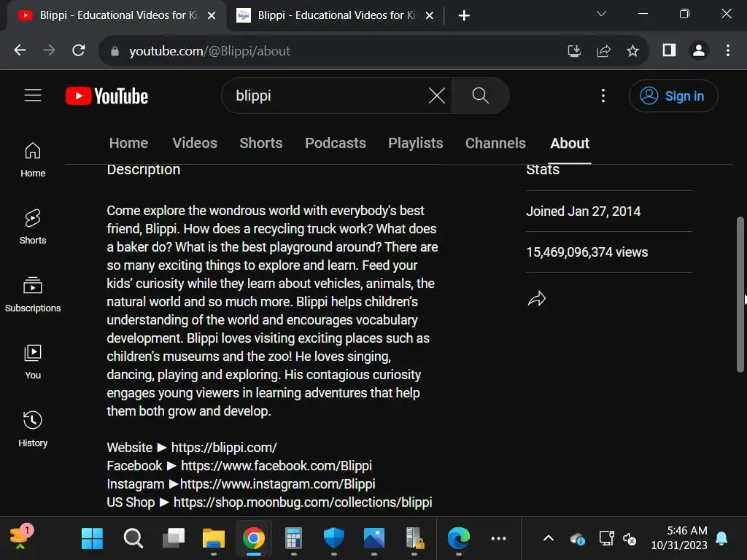Open Shorts in the left sidebar
The height and width of the screenshot is (560, 747).
point(33,227)
